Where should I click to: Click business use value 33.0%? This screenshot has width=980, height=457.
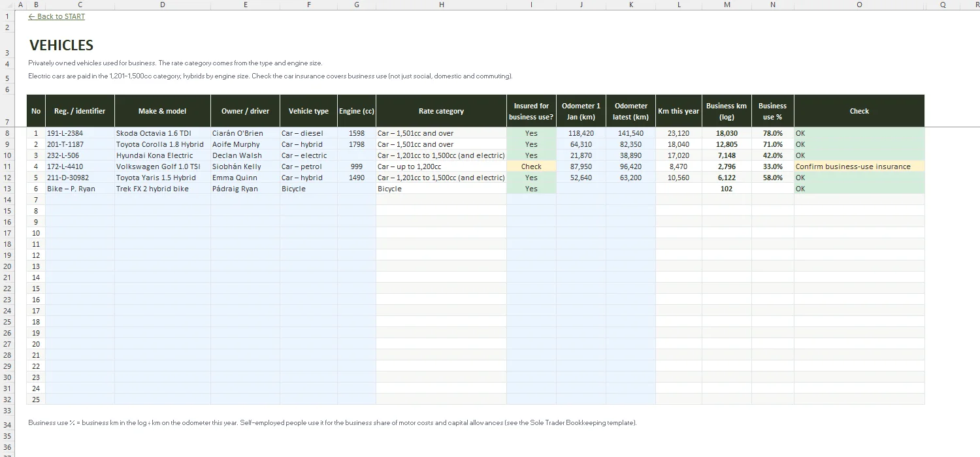pyautogui.click(x=773, y=166)
